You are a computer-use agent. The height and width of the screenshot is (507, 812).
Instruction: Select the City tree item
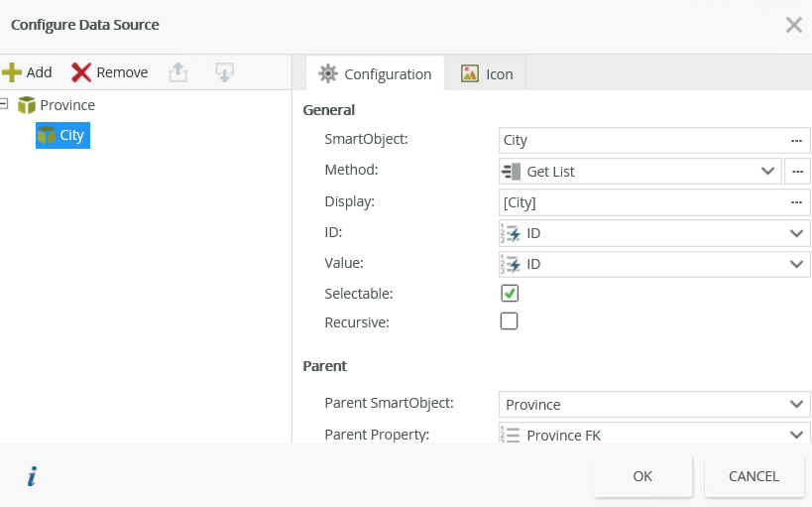[62, 136]
